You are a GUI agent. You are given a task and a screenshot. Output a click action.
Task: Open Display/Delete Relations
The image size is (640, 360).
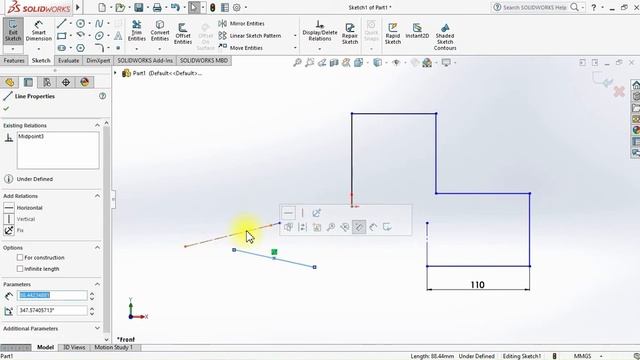coord(320,31)
